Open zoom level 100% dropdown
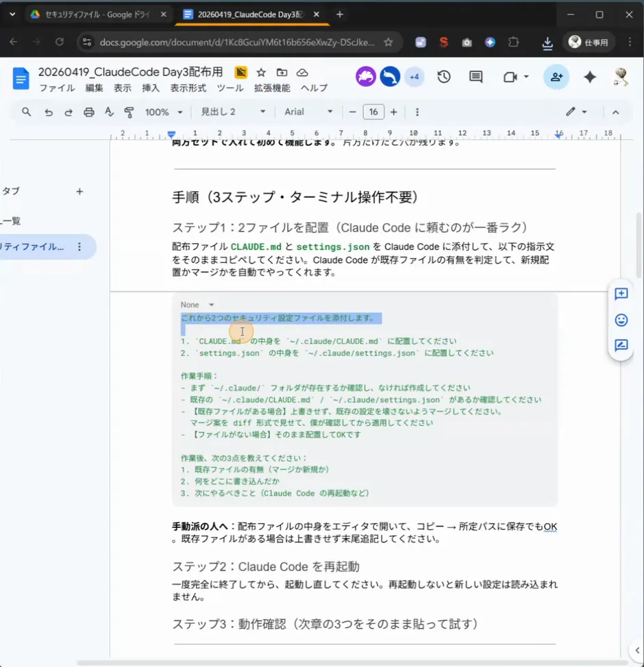 pyautogui.click(x=164, y=112)
